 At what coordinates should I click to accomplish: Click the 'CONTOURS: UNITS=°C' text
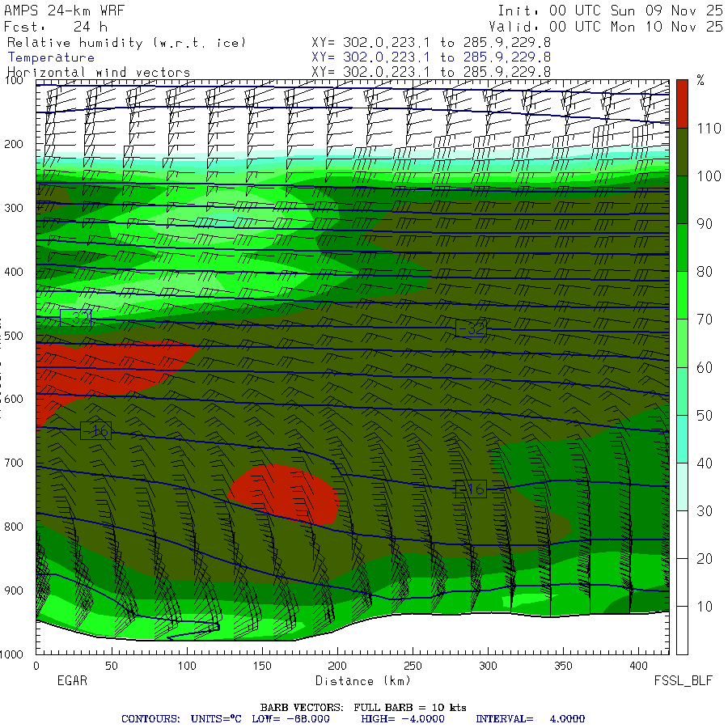[181, 719]
